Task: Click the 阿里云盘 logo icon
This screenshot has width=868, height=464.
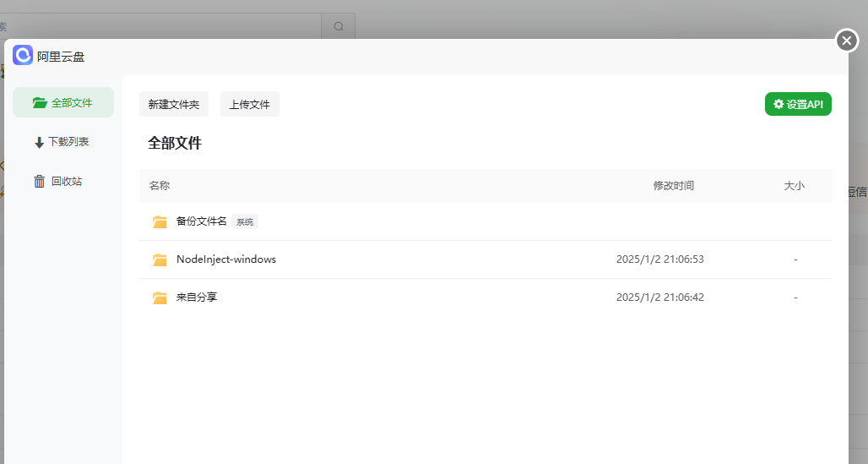Action: [23, 56]
